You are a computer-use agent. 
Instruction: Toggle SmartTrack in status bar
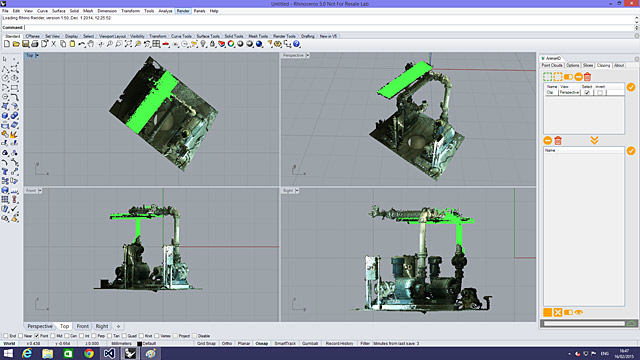(285, 344)
